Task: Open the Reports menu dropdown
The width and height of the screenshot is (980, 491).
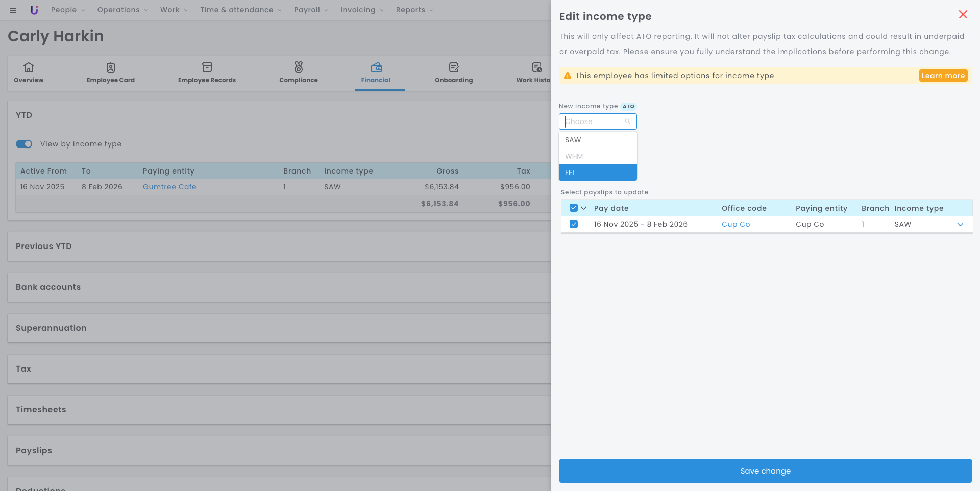Action: pyautogui.click(x=414, y=10)
